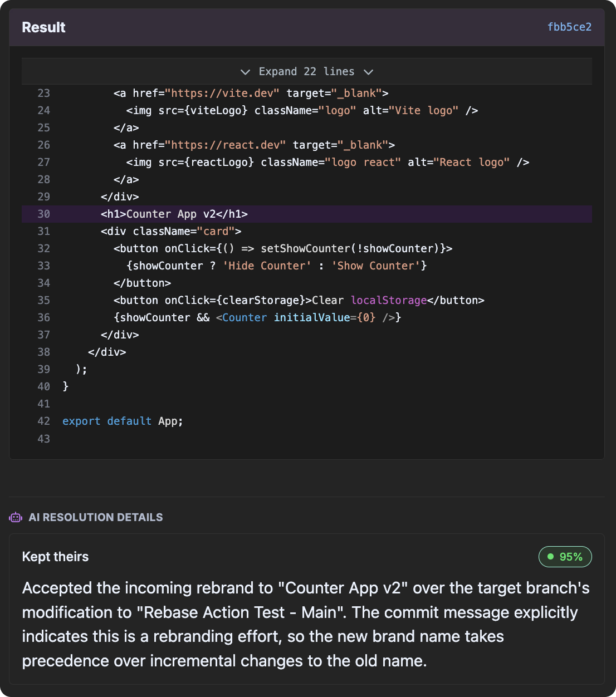Click the Kept theirs resolution title

pos(55,557)
